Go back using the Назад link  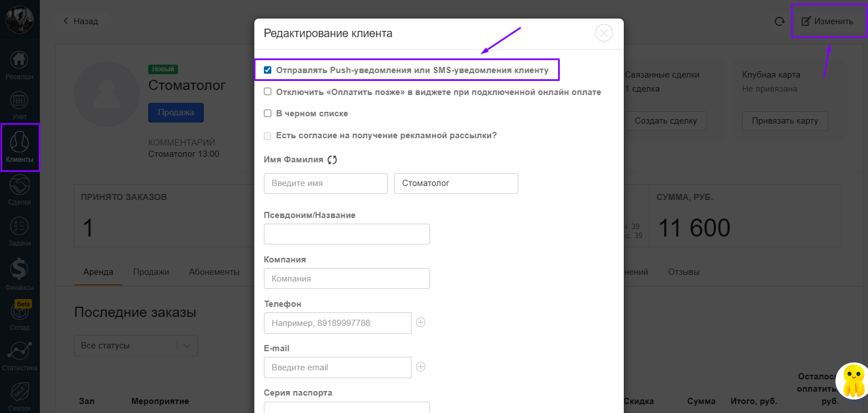80,21
